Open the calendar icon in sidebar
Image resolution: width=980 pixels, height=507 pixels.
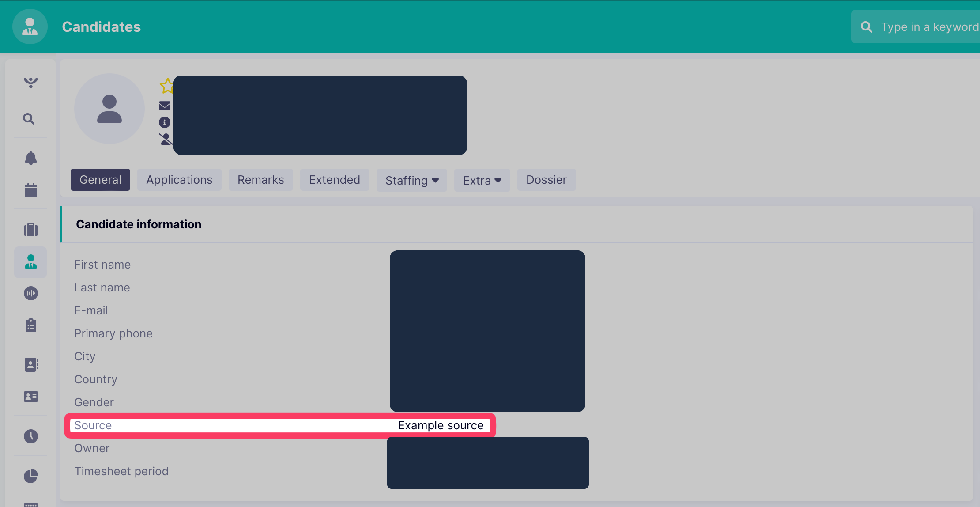click(x=30, y=190)
